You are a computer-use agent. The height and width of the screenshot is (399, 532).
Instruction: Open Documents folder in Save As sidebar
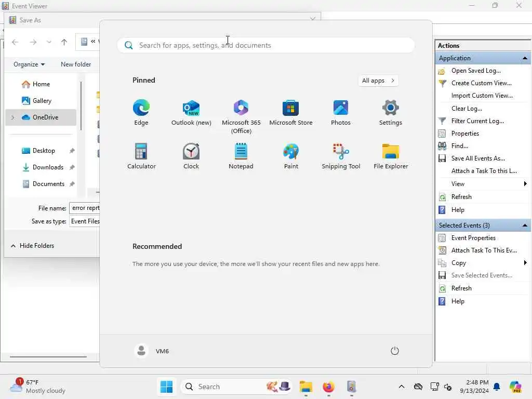pyautogui.click(x=48, y=184)
